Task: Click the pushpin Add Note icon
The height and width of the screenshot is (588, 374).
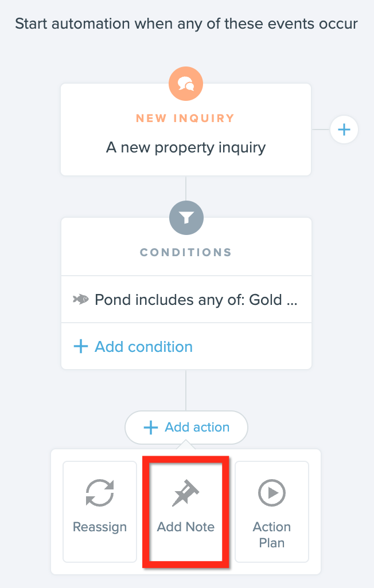Action: pos(185,493)
